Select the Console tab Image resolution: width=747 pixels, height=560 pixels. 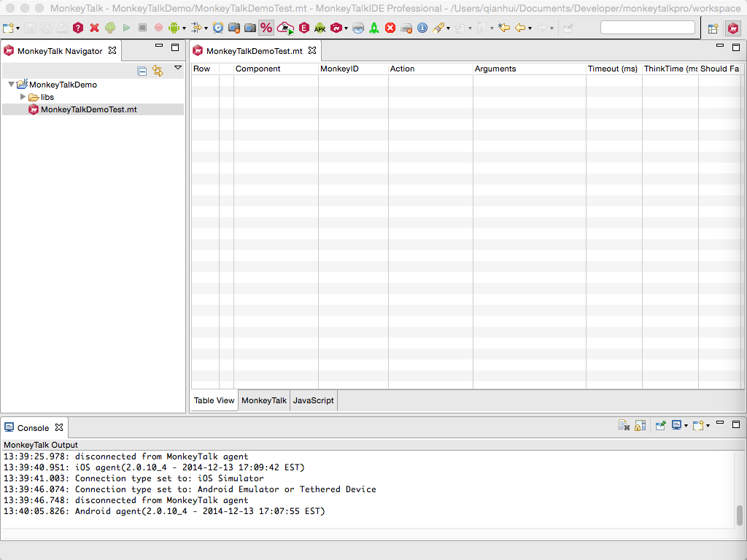33,428
